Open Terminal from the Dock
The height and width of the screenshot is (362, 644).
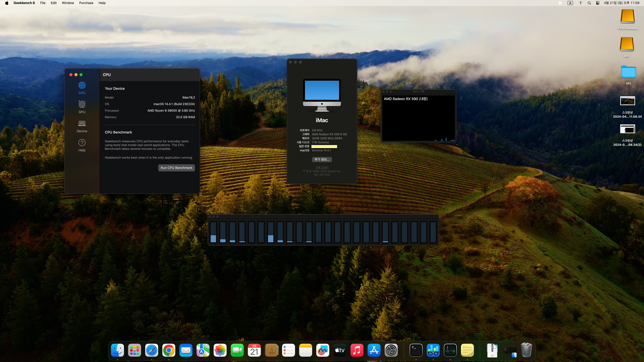point(416,350)
